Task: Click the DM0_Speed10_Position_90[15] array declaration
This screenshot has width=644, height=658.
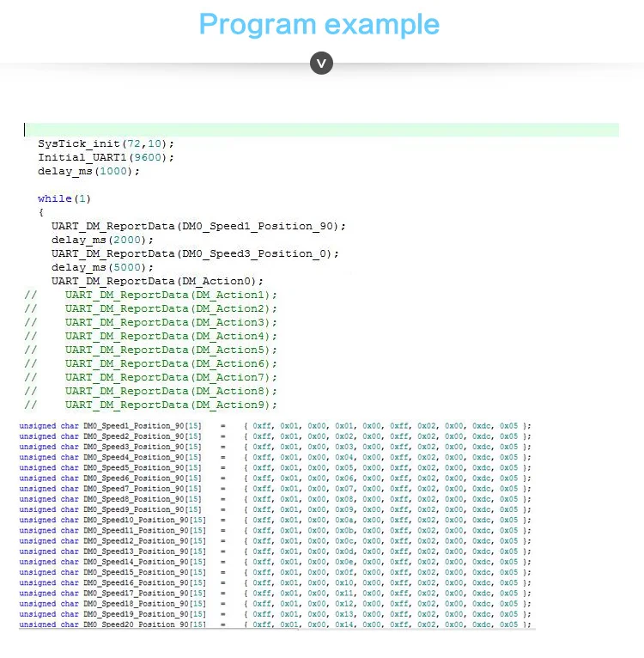Action: [276, 520]
